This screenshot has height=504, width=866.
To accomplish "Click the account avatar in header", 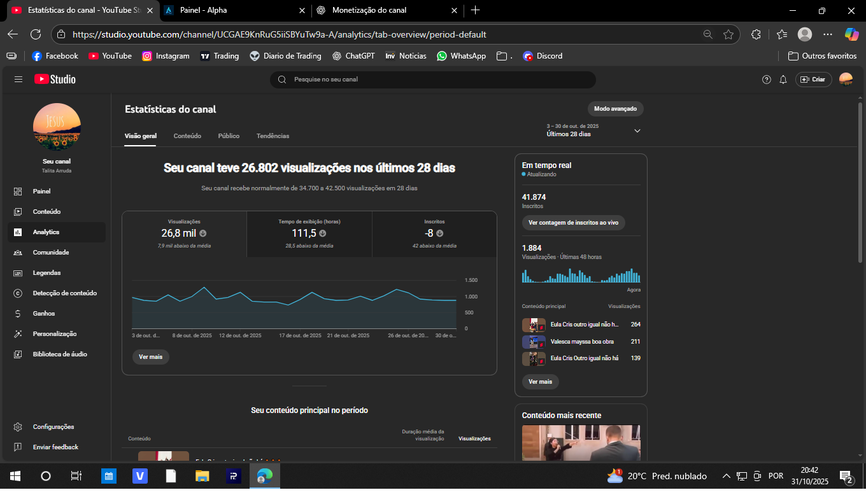I will tap(846, 80).
